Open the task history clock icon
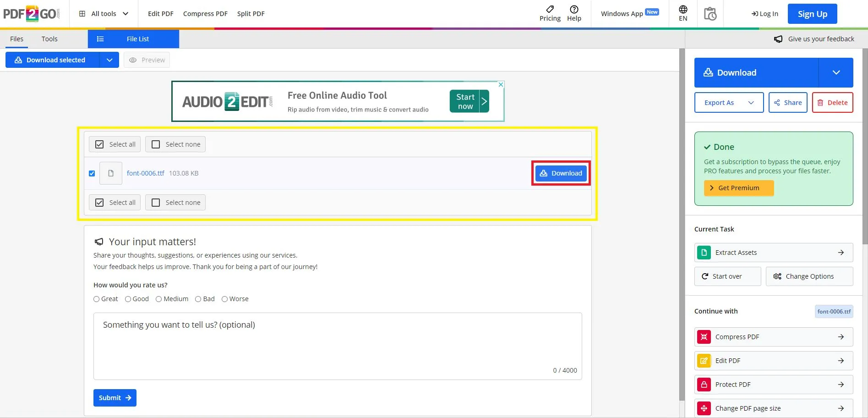The image size is (868, 418). (710, 14)
